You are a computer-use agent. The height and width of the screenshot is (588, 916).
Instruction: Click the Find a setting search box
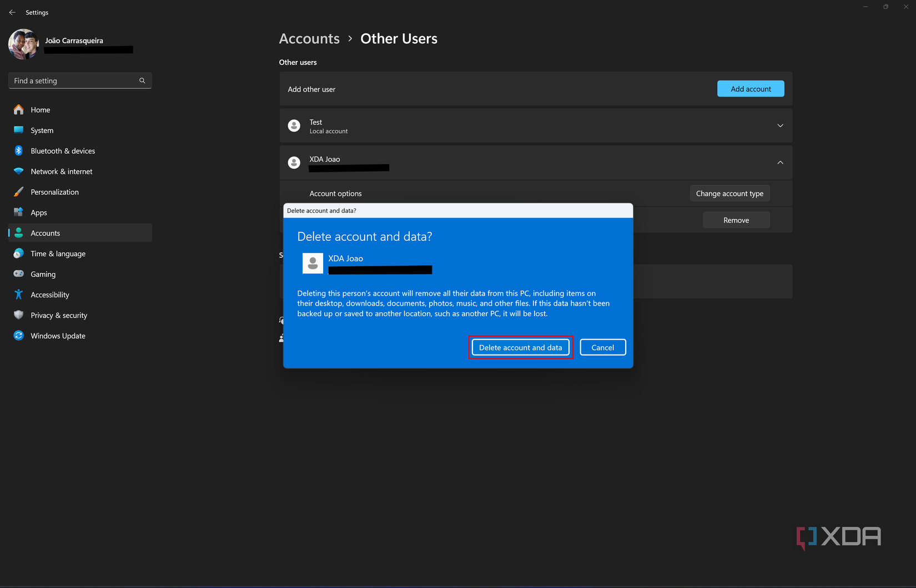[x=75, y=81]
